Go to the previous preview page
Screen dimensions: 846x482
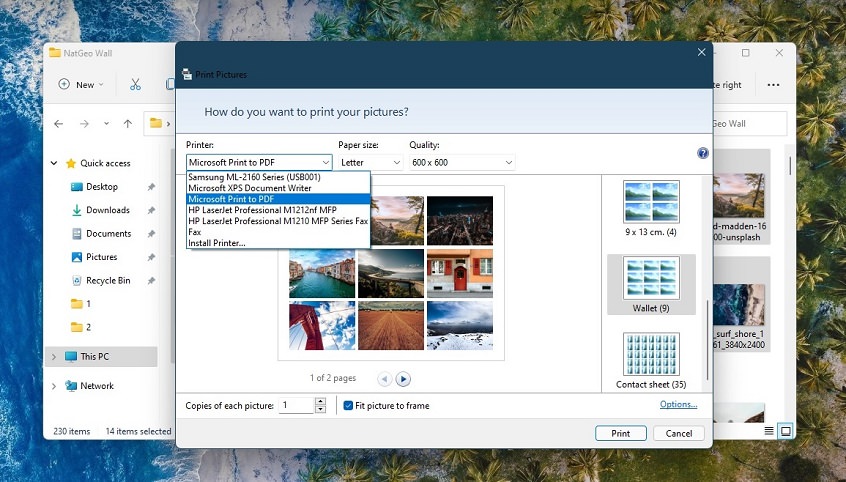point(384,379)
